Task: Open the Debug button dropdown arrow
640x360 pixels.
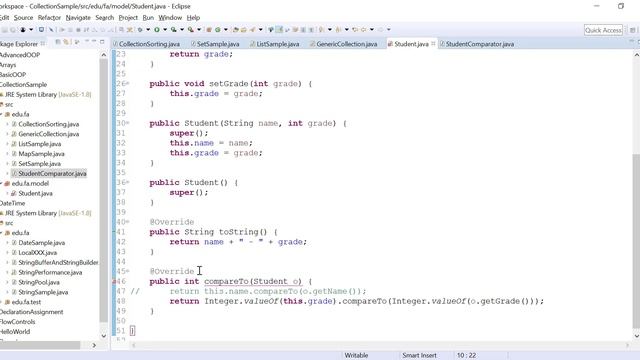Action: pos(148,29)
